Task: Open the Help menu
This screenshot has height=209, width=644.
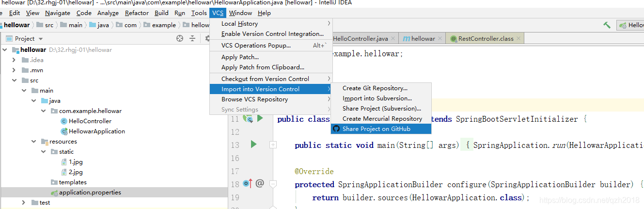Action: [265, 13]
